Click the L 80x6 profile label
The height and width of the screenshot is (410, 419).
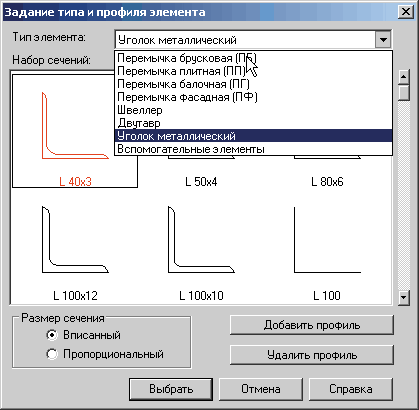[x=327, y=182]
